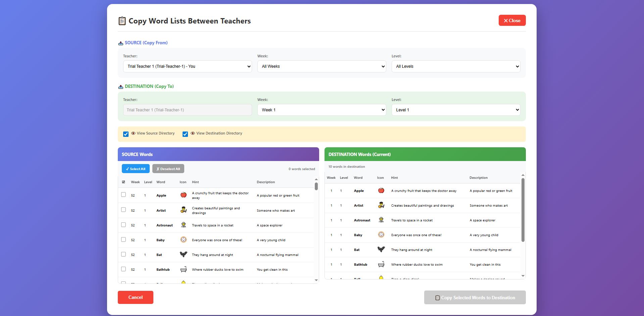Toggle View Source Directory checkbox
The width and height of the screenshot is (644, 316).
[126, 134]
